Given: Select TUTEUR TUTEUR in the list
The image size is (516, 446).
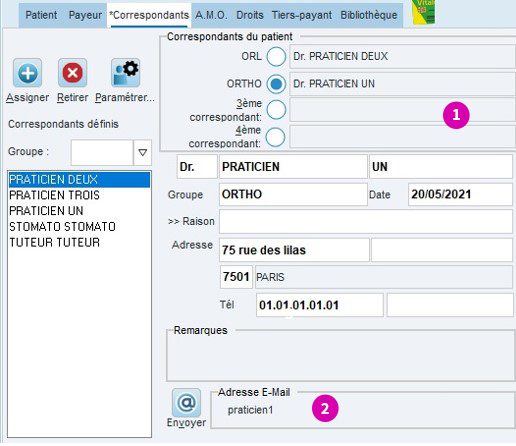Looking at the screenshot, I should click(x=79, y=242).
